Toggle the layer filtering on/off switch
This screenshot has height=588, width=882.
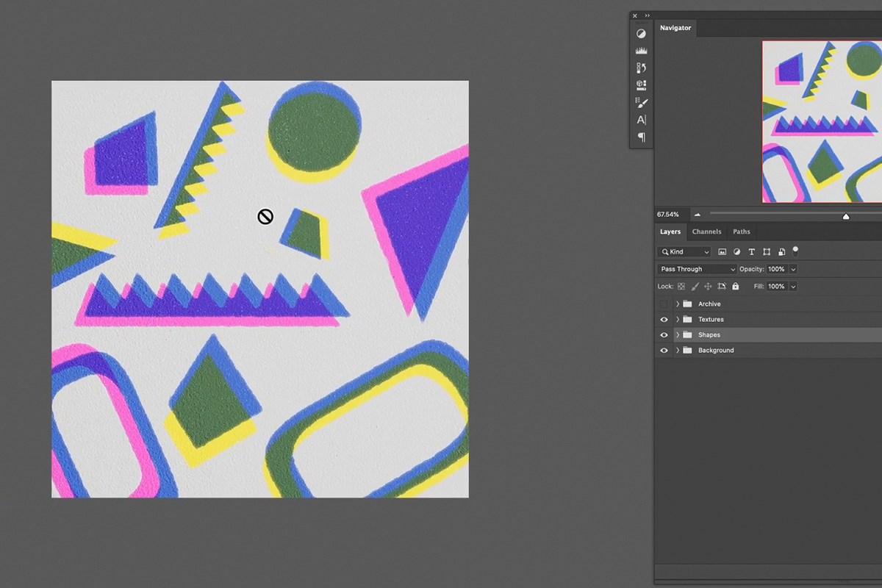(795, 251)
